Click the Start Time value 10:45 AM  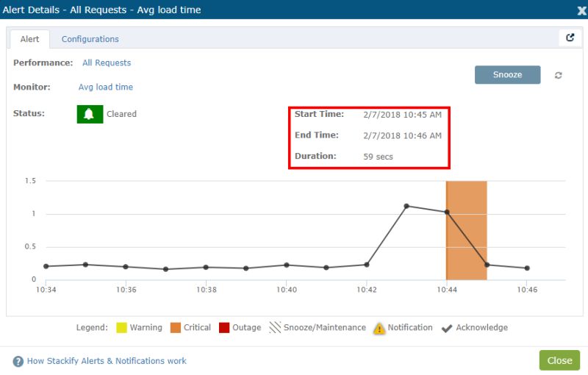click(402, 115)
